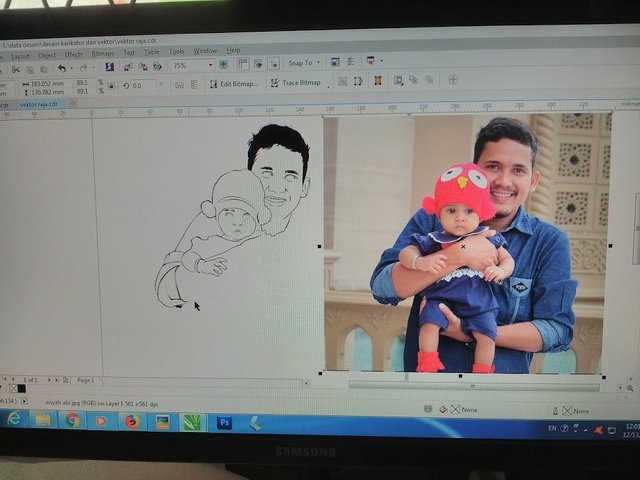Open Google Chrome from taskbar
Image resolution: width=640 pixels, height=480 pixels.
point(73,420)
